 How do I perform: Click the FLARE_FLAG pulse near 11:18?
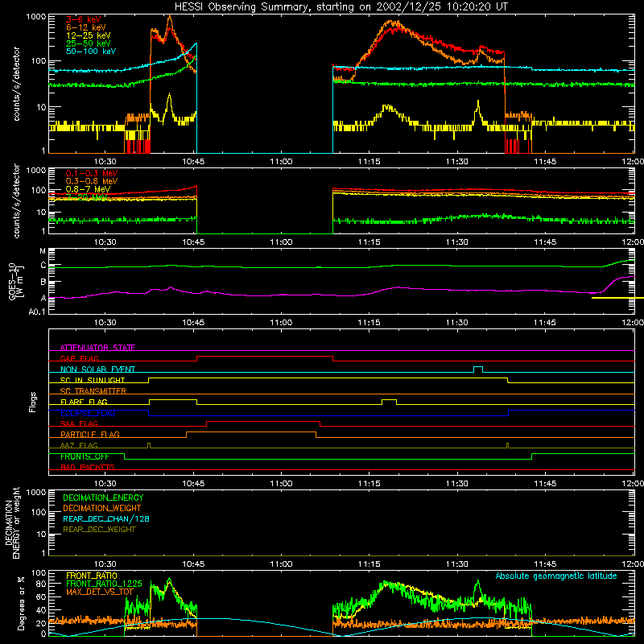point(390,402)
